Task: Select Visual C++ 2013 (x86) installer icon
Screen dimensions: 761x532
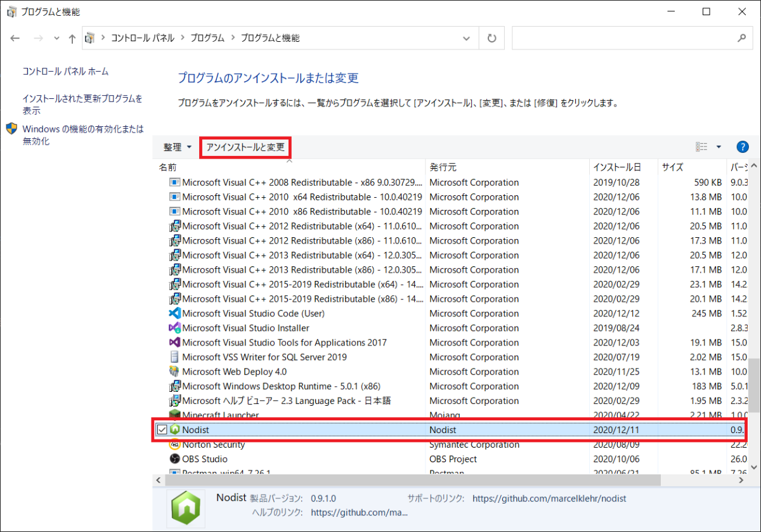Action: pos(175,270)
